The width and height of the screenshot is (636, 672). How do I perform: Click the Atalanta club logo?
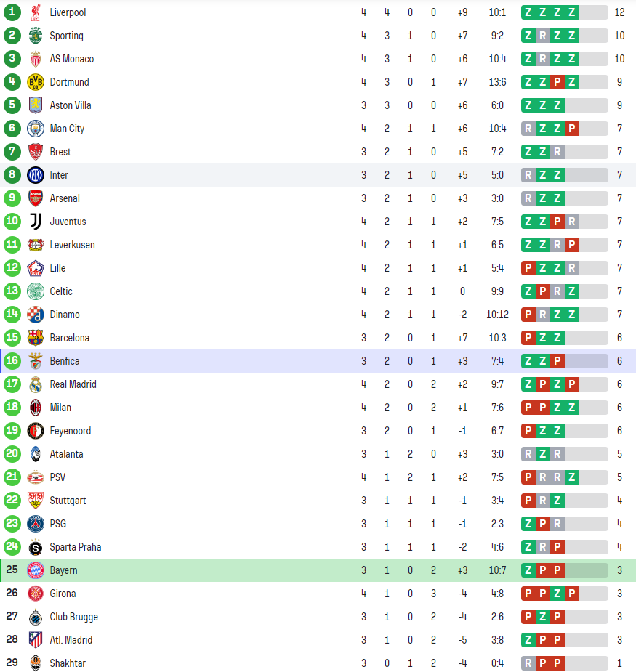pyautogui.click(x=36, y=454)
